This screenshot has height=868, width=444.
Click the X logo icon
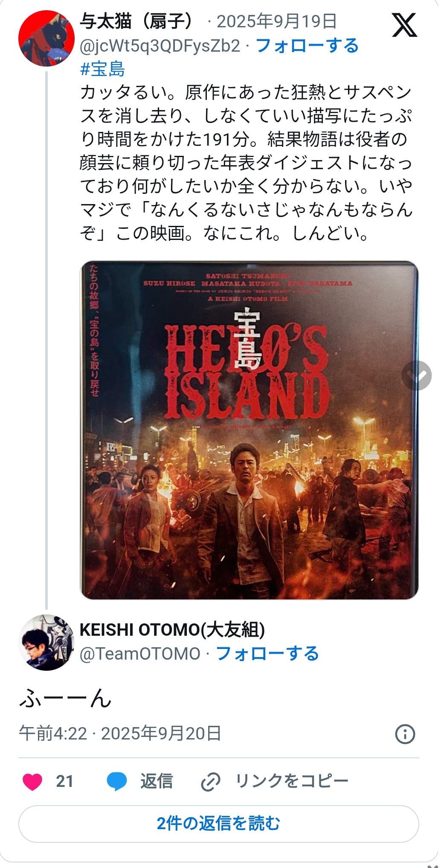404,25
